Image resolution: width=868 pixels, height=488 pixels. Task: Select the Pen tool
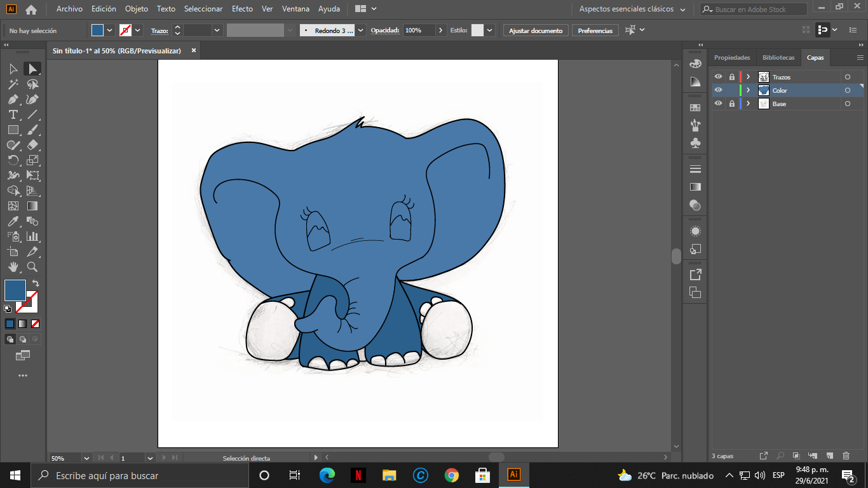click(x=13, y=99)
